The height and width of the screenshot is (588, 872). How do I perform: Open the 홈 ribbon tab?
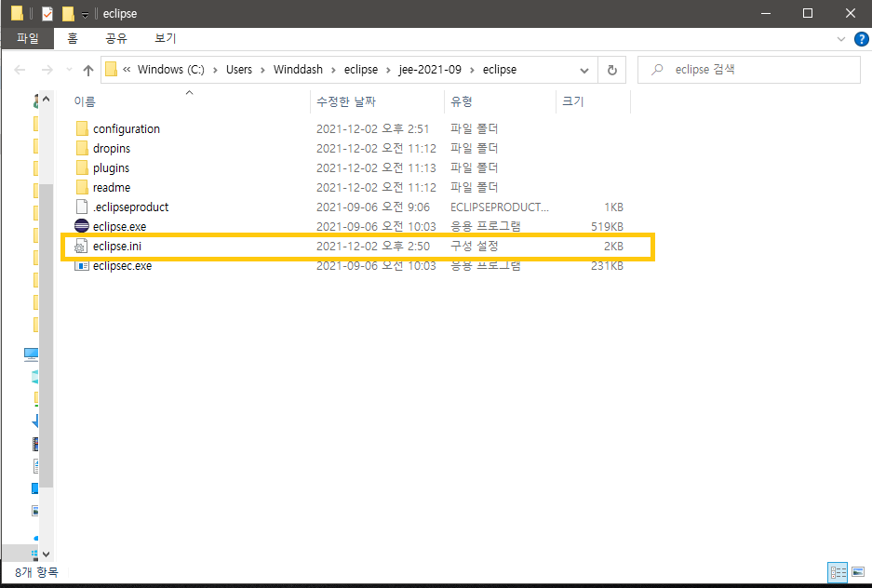73,38
